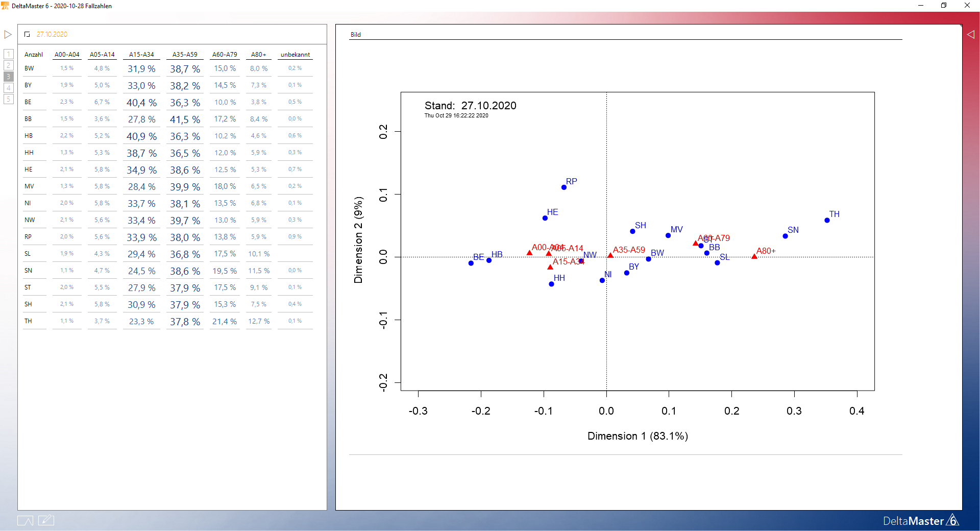Screen dimensions: 980x531
Task: Open presentation view icon at bottom left
Action: pyautogui.click(x=25, y=520)
